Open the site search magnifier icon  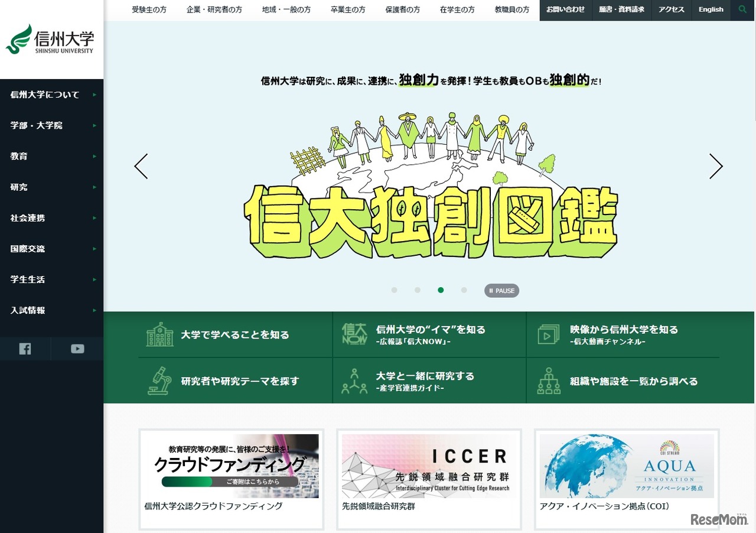(742, 9)
